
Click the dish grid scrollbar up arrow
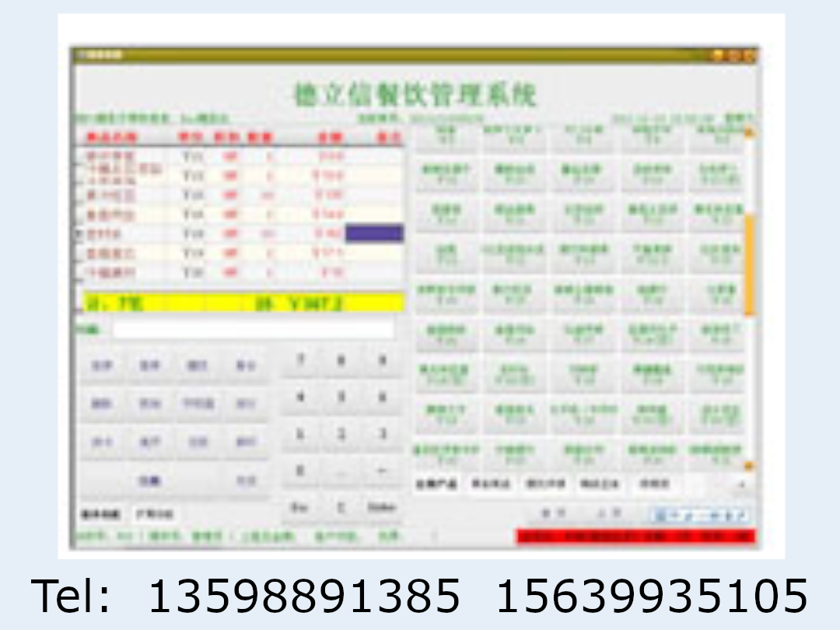tap(750, 131)
